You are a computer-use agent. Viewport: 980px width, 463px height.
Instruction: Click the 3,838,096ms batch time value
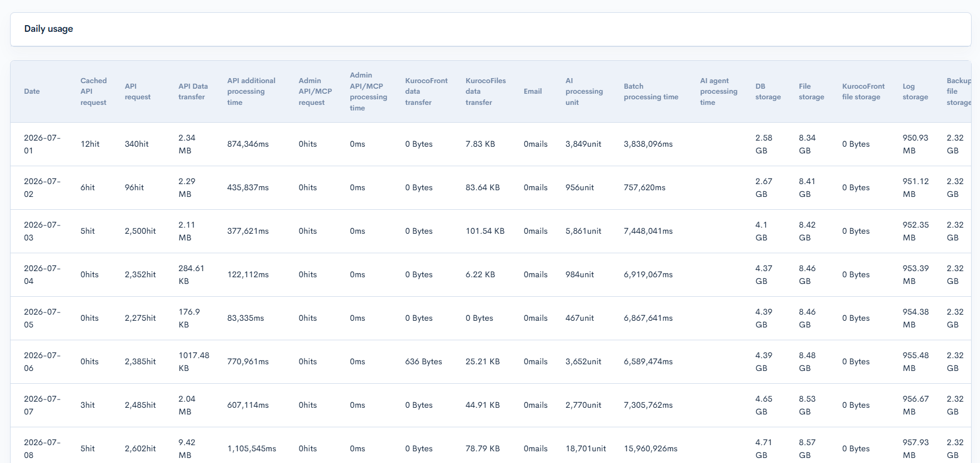point(648,144)
